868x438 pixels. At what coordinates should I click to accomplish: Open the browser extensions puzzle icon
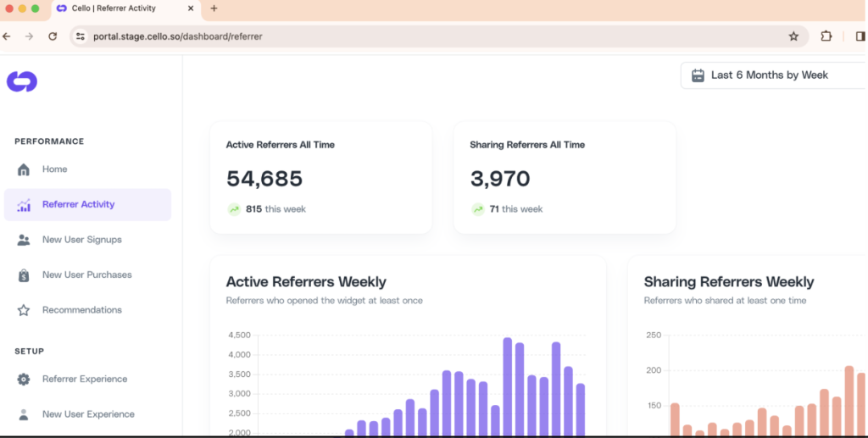pos(826,36)
